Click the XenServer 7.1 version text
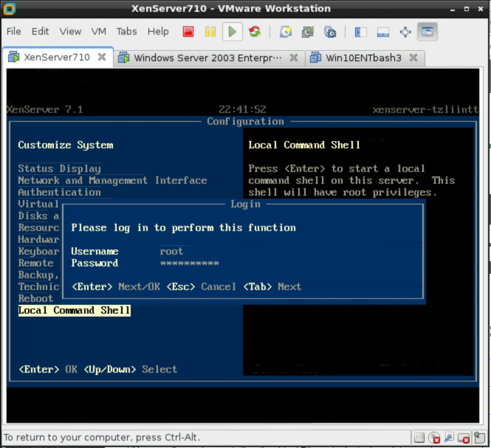This screenshot has height=448, width=491. pyautogui.click(x=45, y=110)
